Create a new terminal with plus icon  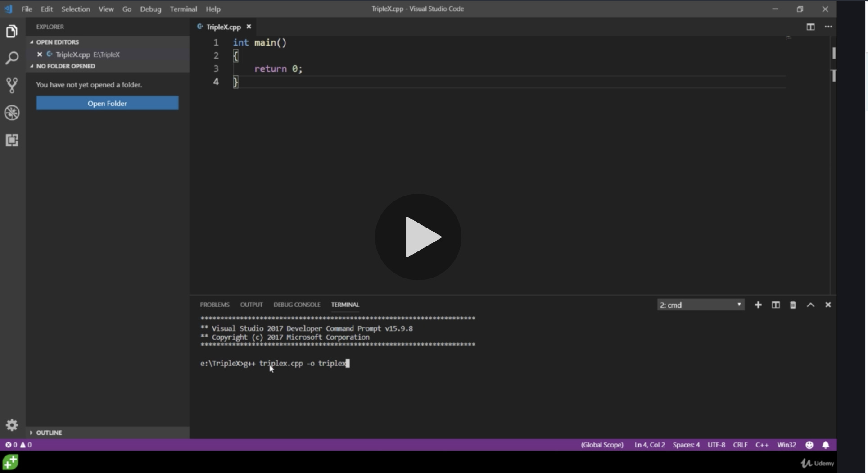click(758, 305)
